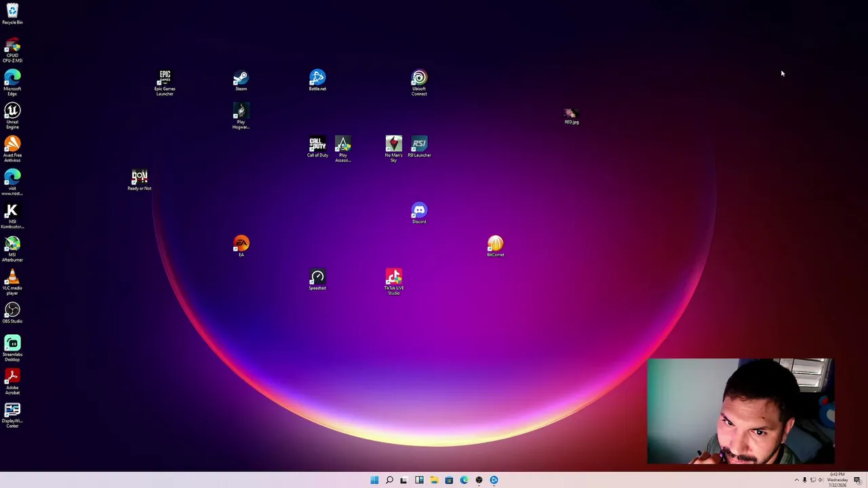868x488 pixels.
Task: Select the Unreal Engine desktop shortcut
Action: pos(12,116)
